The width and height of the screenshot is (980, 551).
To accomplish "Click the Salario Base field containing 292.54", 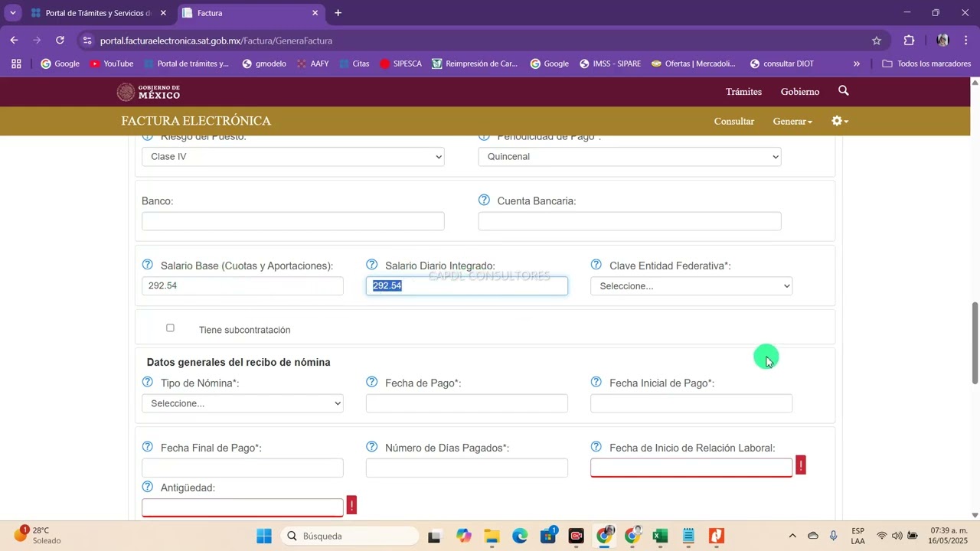I will click(243, 285).
